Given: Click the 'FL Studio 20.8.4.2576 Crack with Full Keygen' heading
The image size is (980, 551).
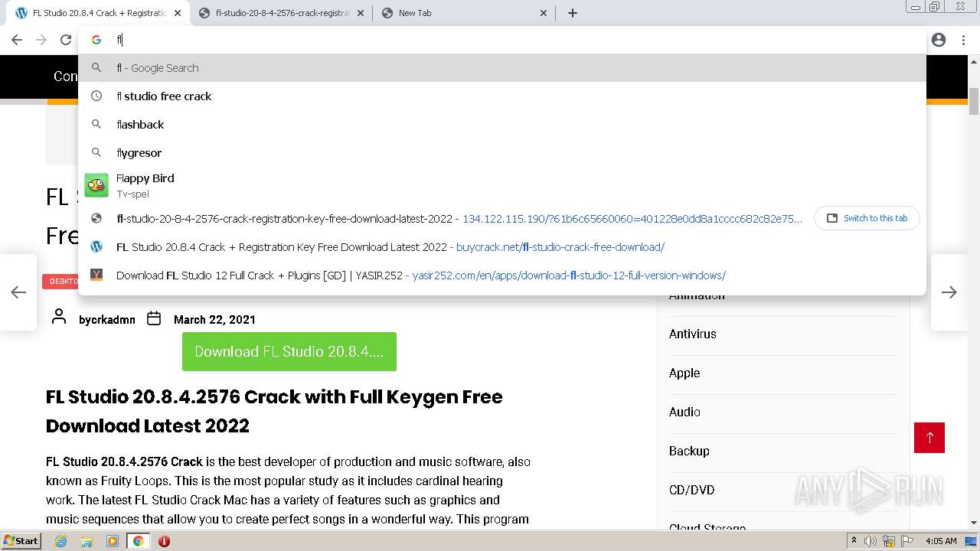Looking at the screenshot, I should point(274,411).
